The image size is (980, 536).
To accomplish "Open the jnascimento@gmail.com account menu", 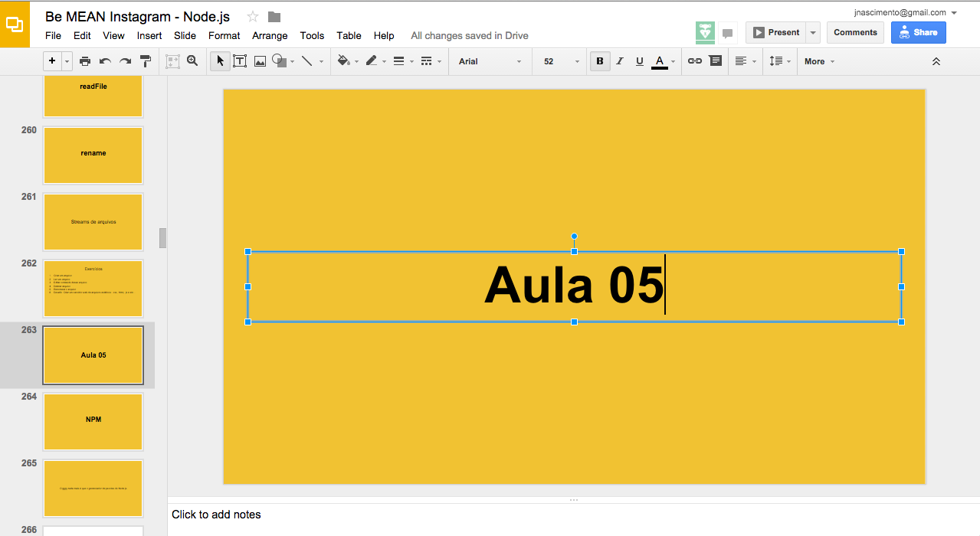I will point(905,12).
